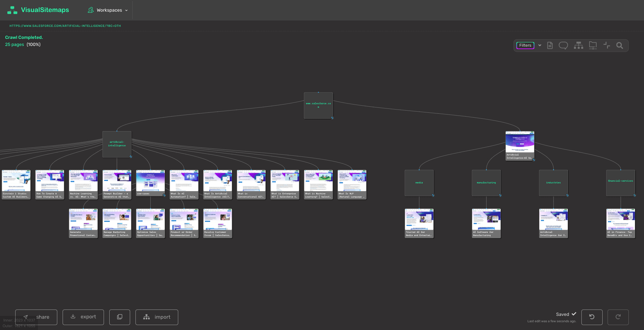Open the salesforce.com artificial-intelligence URL link
644x330 pixels.
[65, 26]
